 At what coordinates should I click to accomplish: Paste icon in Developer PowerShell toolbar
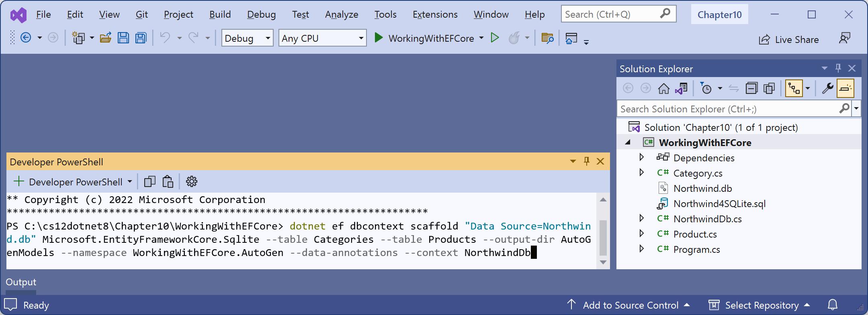click(168, 182)
